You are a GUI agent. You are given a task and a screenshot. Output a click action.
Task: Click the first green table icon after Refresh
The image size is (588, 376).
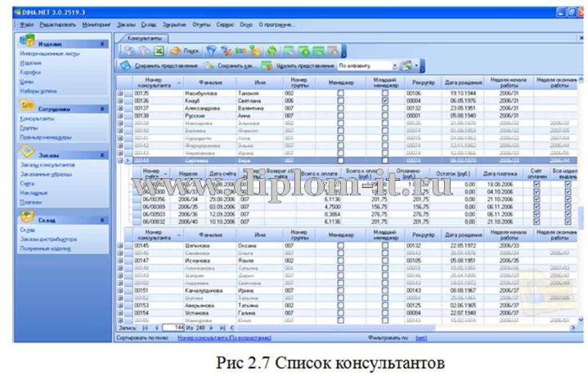tap(289, 51)
